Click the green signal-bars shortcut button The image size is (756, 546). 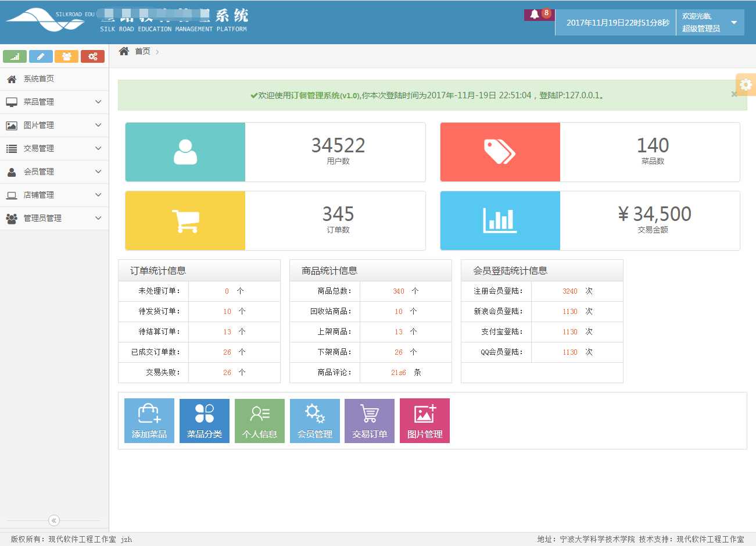click(x=15, y=56)
